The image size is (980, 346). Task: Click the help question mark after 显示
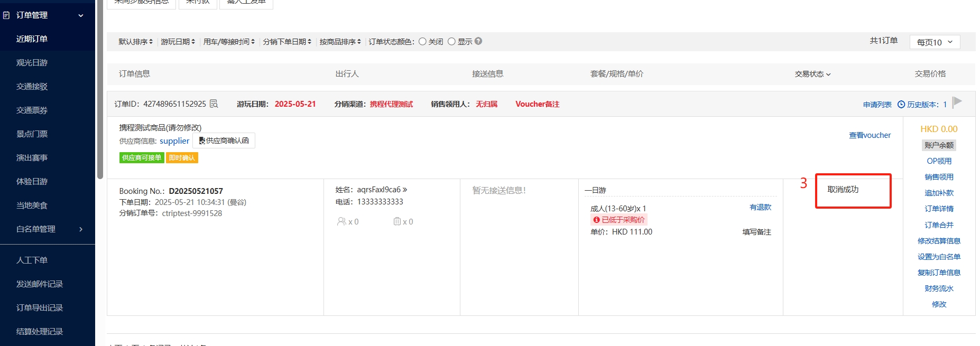(x=478, y=41)
